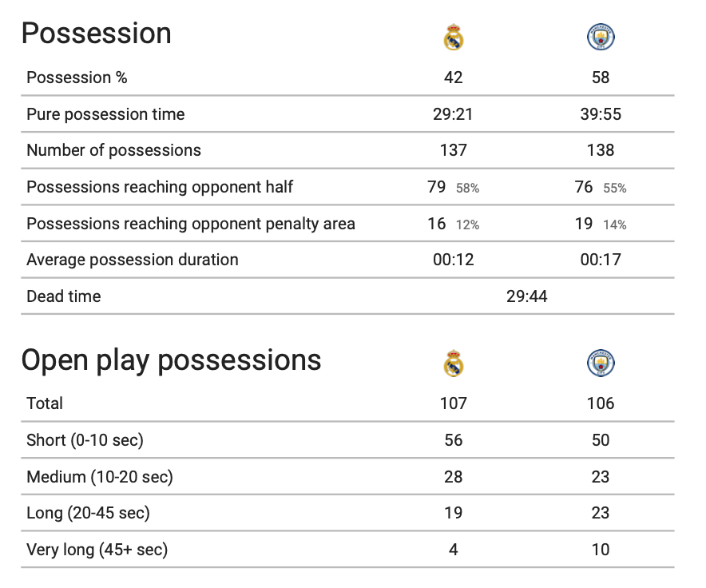706x588 pixels.
Task: Click Number of possessions row label
Action: (114, 150)
